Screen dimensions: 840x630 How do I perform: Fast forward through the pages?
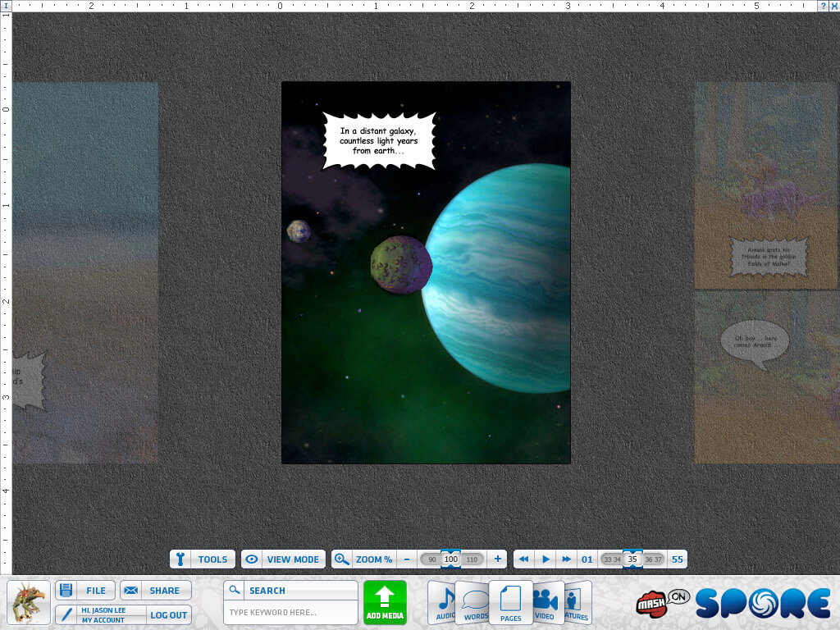[566, 559]
